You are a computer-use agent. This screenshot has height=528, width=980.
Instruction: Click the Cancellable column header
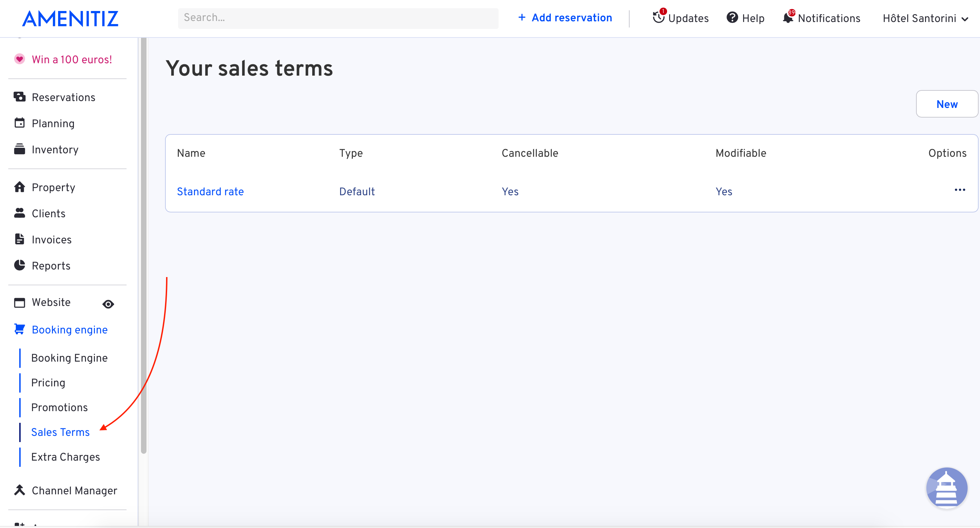[530, 153]
